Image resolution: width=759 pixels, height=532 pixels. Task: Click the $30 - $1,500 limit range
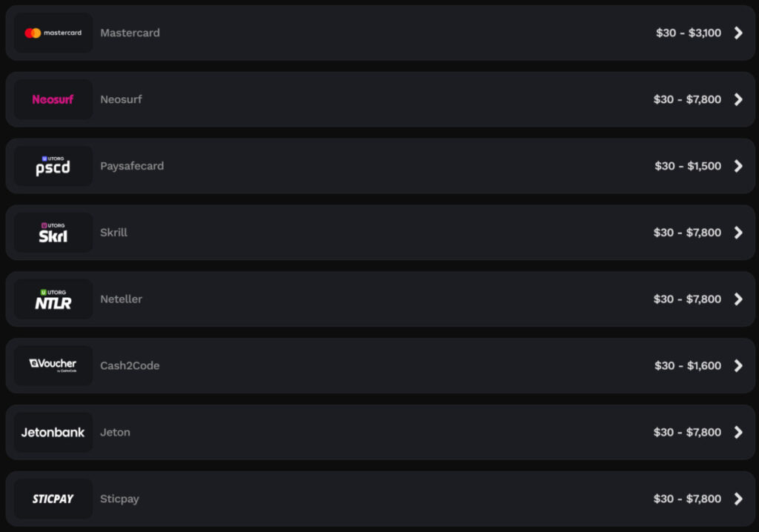[688, 166]
